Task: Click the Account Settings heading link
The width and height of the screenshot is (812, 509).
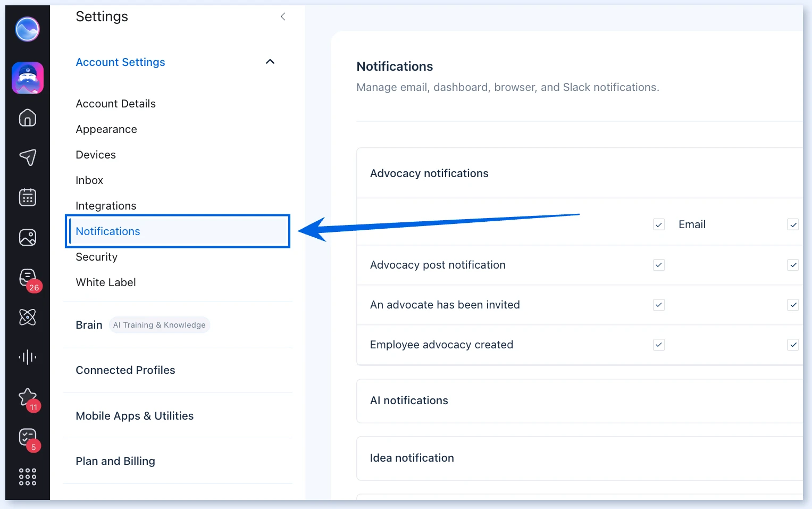Action: [120, 62]
